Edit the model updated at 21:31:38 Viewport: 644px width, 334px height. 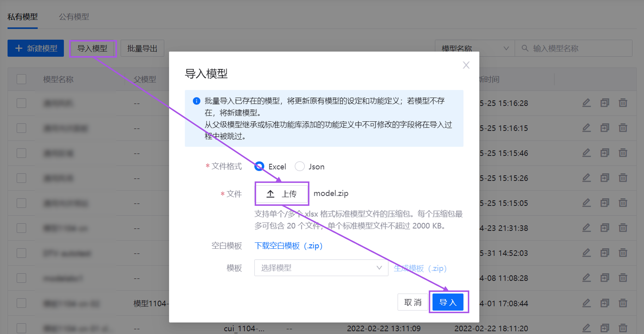click(587, 228)
